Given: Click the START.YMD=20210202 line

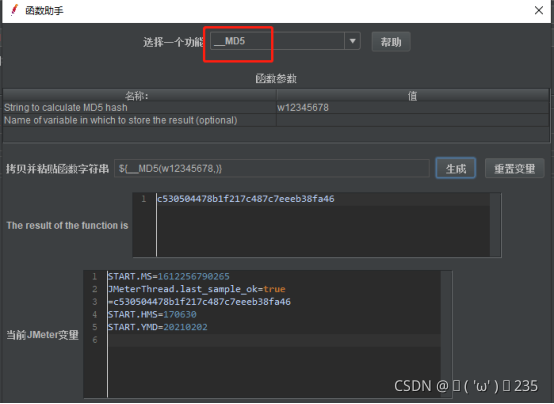Looking at the screenshot, I should (158, 327).
